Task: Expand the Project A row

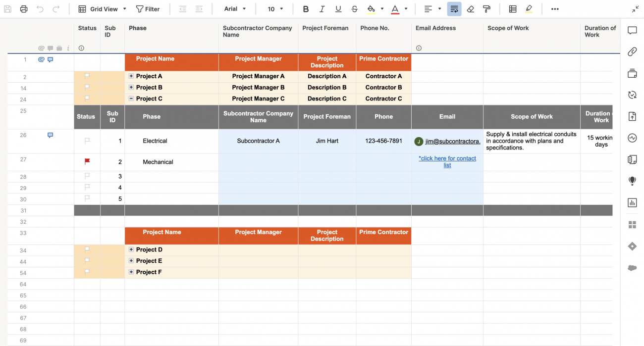Action: [131, 76]
